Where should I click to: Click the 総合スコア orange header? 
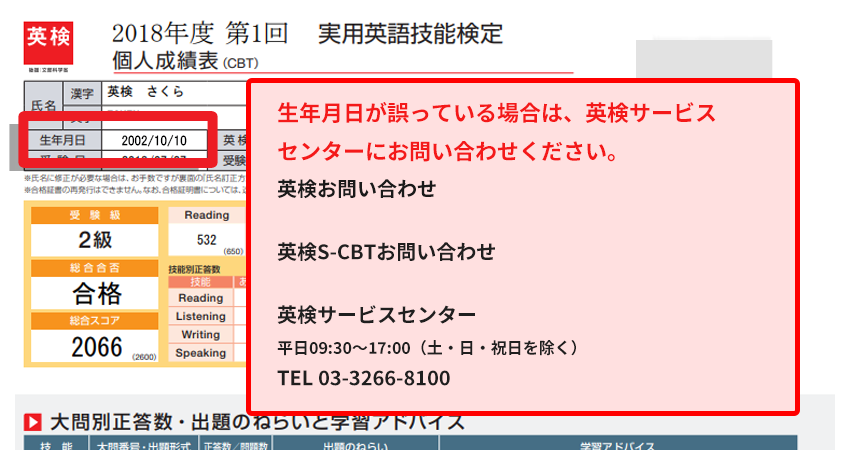pyautogui.click(x=95, y=320)
